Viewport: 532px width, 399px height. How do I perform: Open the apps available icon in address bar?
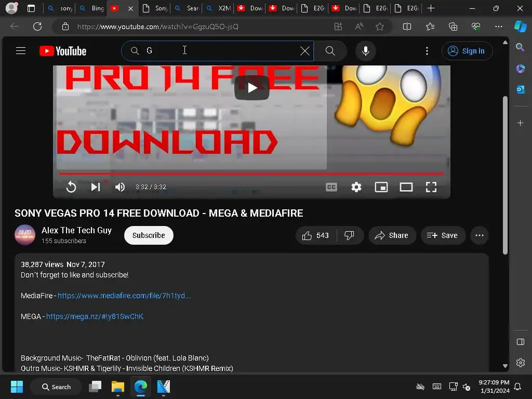coord(338,26)
